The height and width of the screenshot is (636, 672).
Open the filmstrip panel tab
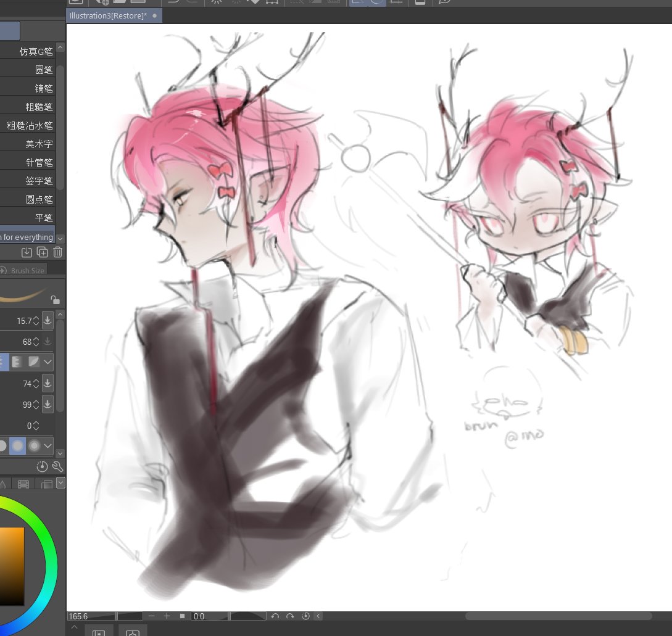click(23, 484)
